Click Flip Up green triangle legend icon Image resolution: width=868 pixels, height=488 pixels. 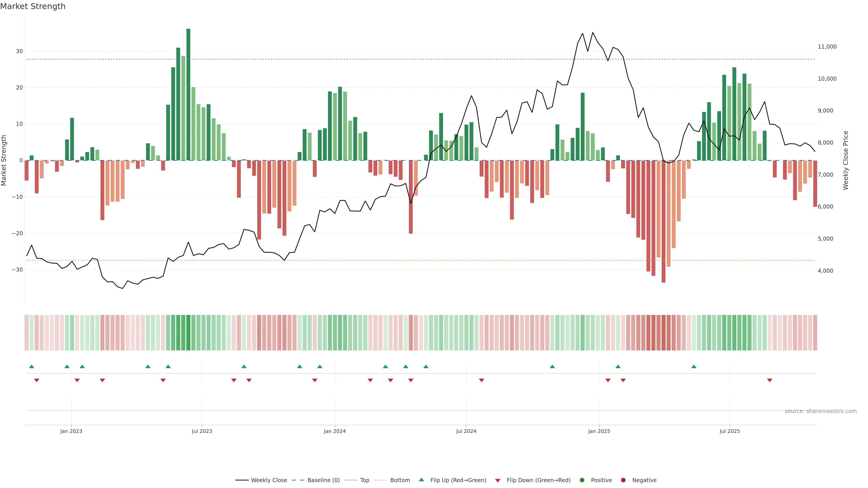[x=421, y=480]
